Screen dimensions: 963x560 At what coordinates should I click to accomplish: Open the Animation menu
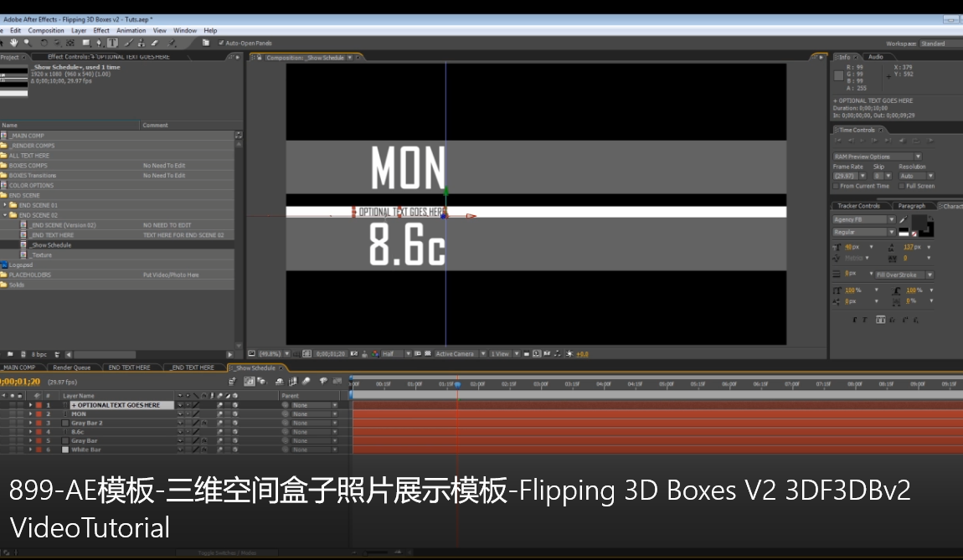pyautogui.click(x=131, y=31)
